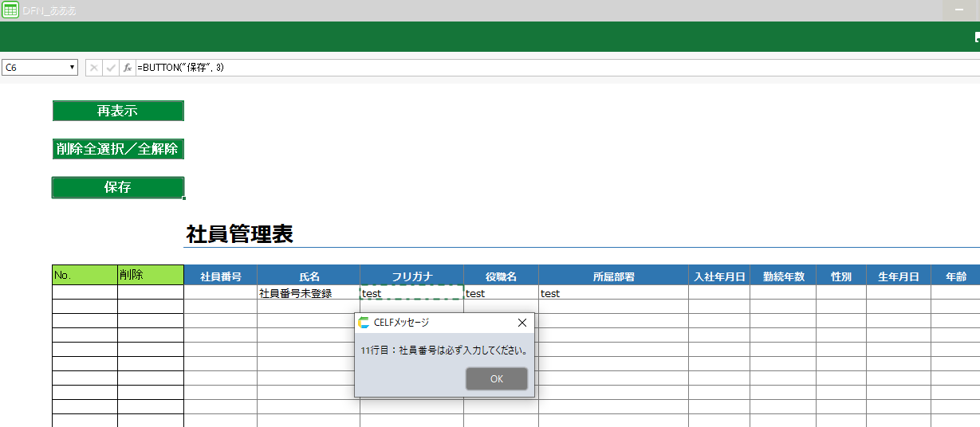This screenshot has height=427, width=980.
Task: Click the 保存 button
Action: (x=118, y=188)
